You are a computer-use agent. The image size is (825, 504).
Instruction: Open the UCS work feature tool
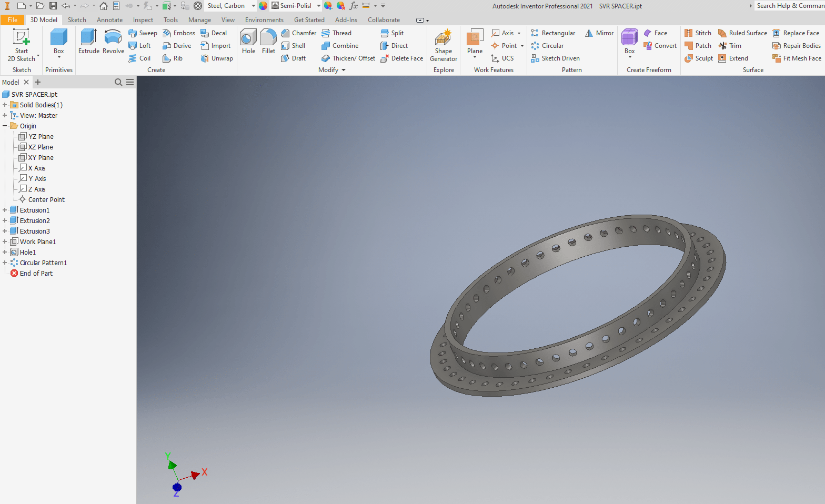(x=502, y=58)
